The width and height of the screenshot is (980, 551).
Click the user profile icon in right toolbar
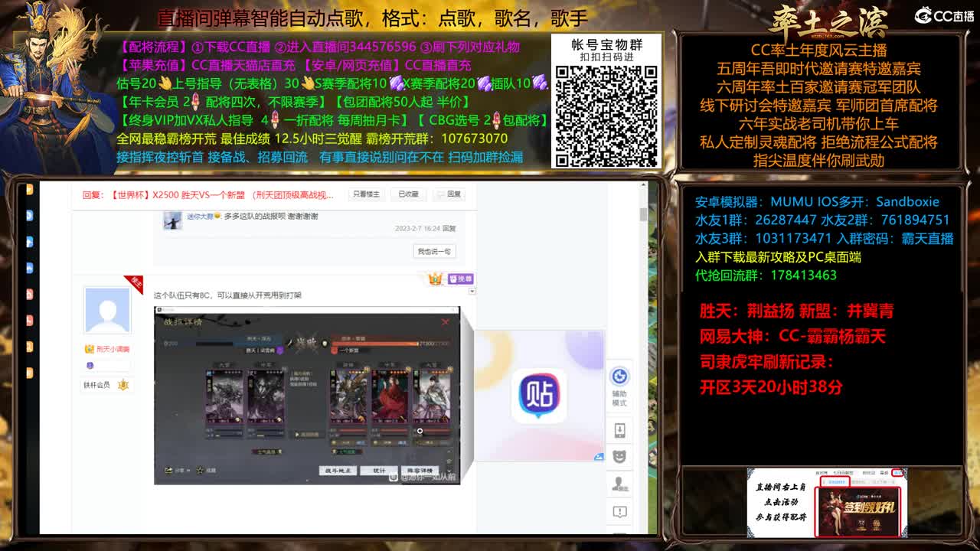(x=620, y=484)
